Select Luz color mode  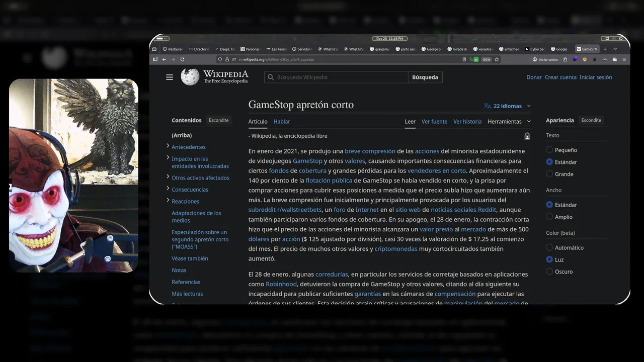[x=549, y=259]
